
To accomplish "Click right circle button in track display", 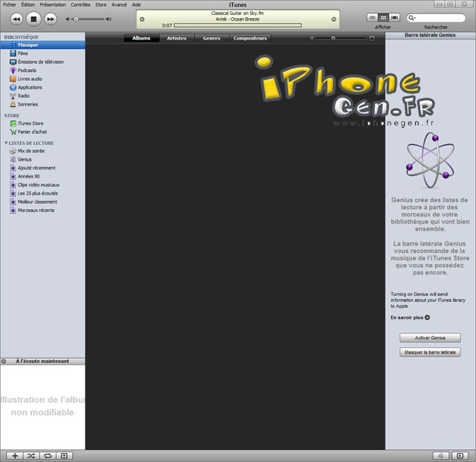I will (334, 19).
